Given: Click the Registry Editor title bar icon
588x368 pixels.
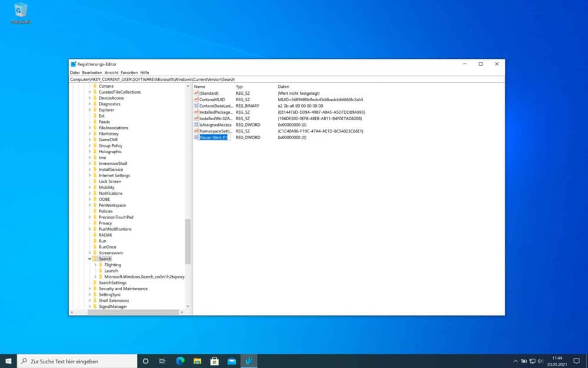Looking at the screenshot, I should coord(73,64).
